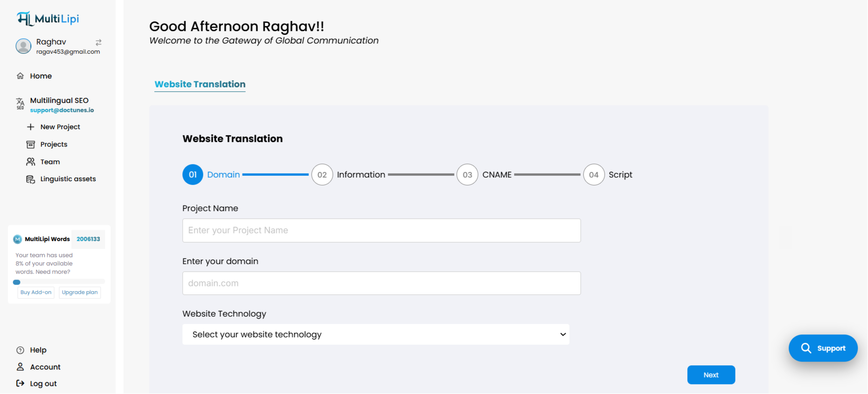This screenshot has height=394, width=868.
Task: Select the 01 Domain step circle
Action: [193, 175]
